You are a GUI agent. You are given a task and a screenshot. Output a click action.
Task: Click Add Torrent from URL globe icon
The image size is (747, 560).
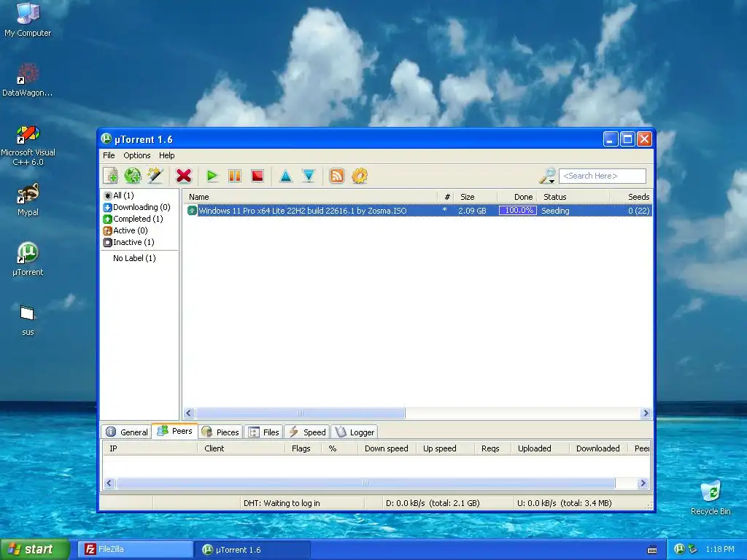point(133,176)
